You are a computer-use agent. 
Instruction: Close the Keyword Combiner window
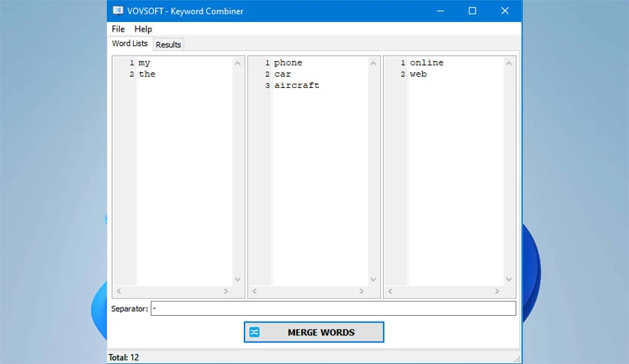coord(505,11)
